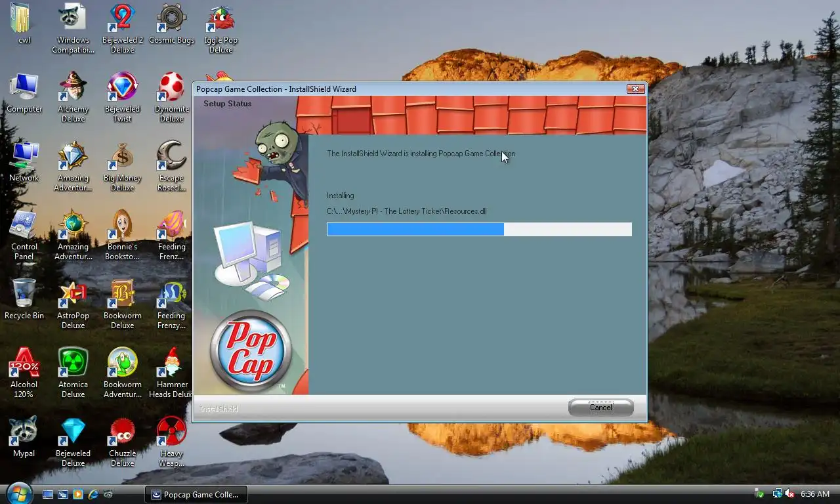
Task: Open the Windows Start menu orb
Action: 18,493
